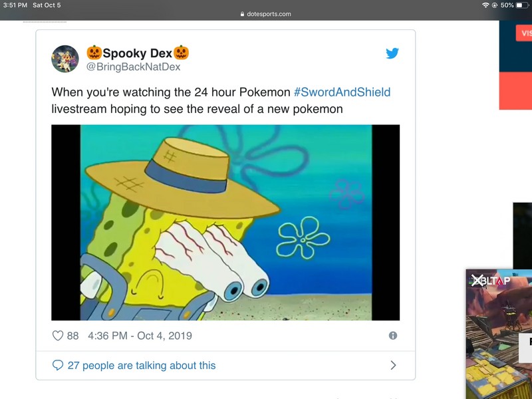Tap the 3:51 PM clock in status bar

coord(15,5)
